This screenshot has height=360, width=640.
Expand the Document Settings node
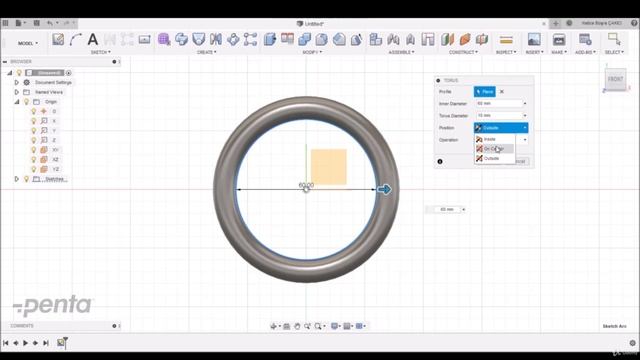click(x=17, y=82)
